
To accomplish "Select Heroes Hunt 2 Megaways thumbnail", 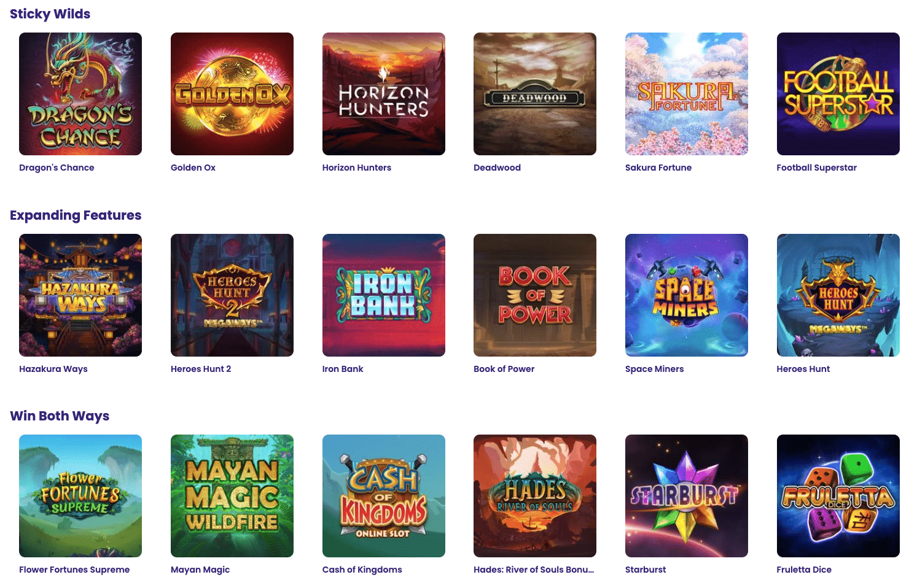I will click(x=232, y=295).
